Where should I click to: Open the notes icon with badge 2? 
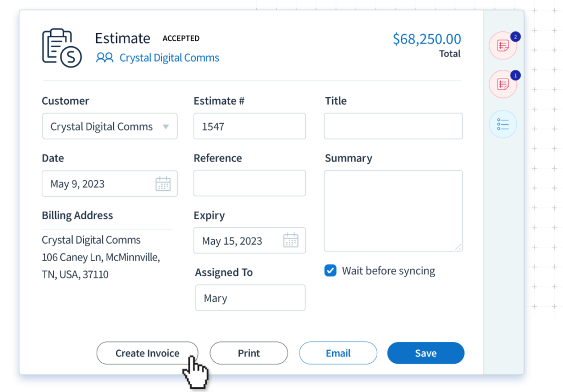click(503, 46)
